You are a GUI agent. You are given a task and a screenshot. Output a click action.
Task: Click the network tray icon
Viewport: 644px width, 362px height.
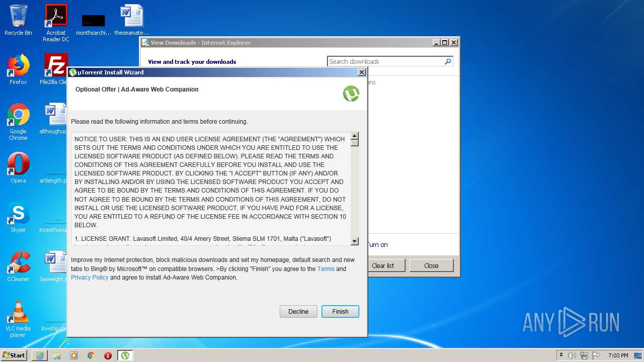(x=584, y=355)
